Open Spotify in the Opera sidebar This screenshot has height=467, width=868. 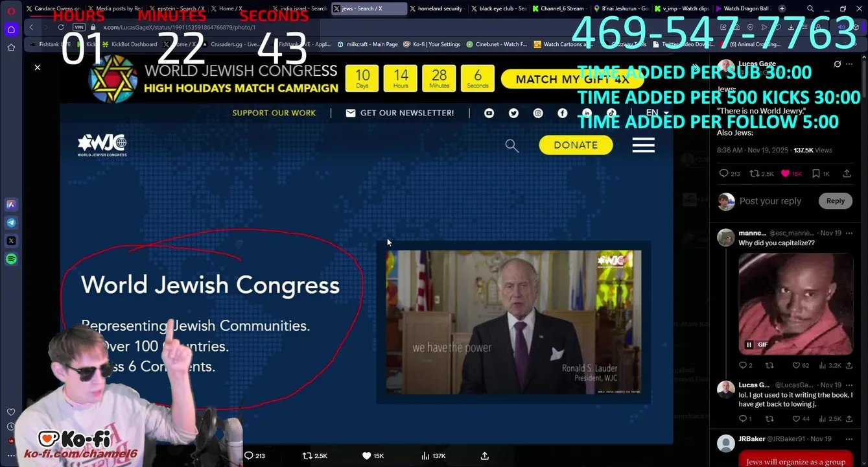click(11, 259)
